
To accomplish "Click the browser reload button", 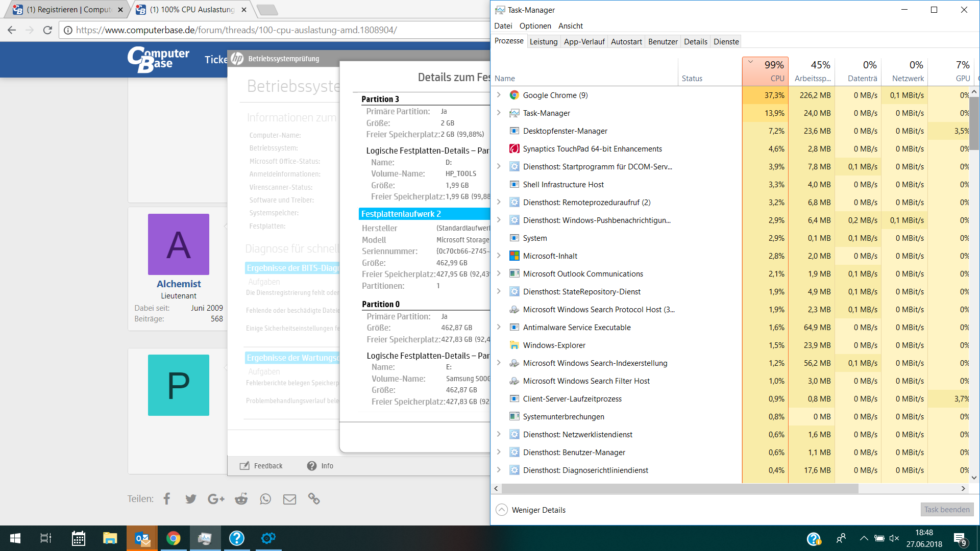I will coord(47,30).
